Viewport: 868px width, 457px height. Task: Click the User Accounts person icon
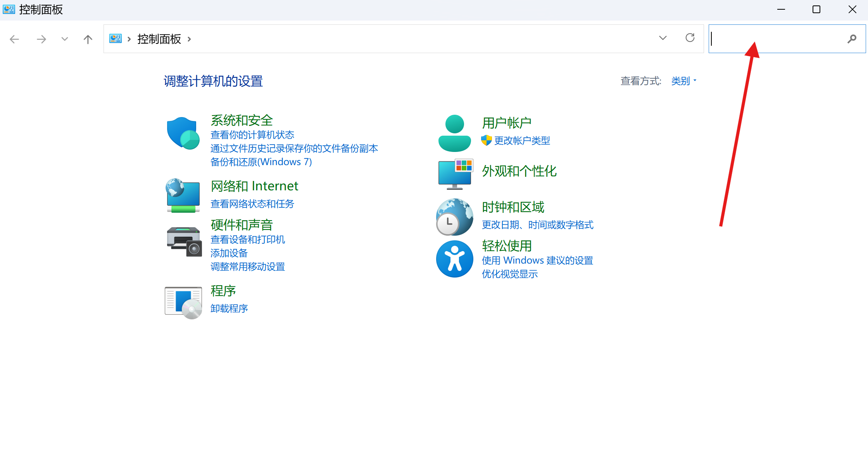(x=454, y=133)
